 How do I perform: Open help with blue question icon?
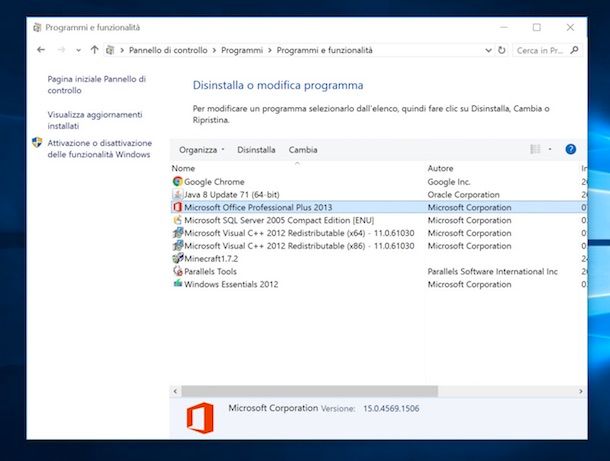[x=570, y=149]
